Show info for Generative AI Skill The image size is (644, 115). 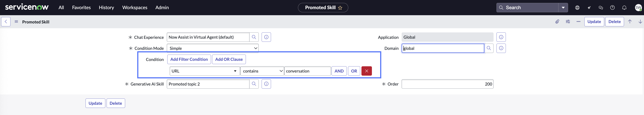[x=266, y=84]
